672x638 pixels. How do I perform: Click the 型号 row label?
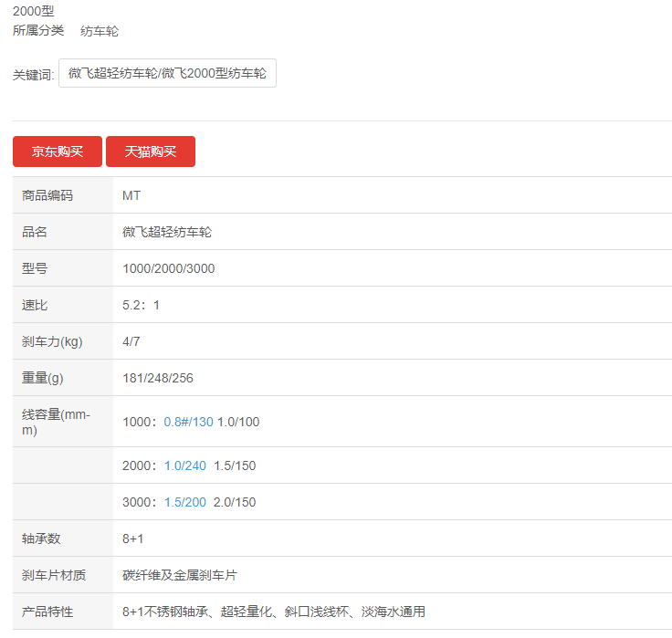[x=35, y=268]
